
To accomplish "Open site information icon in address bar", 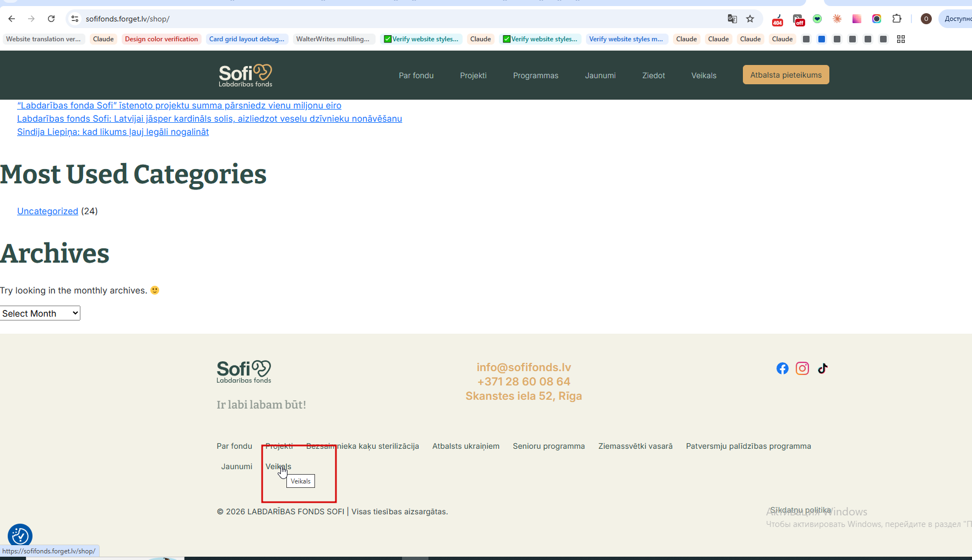I will (75, 19).
